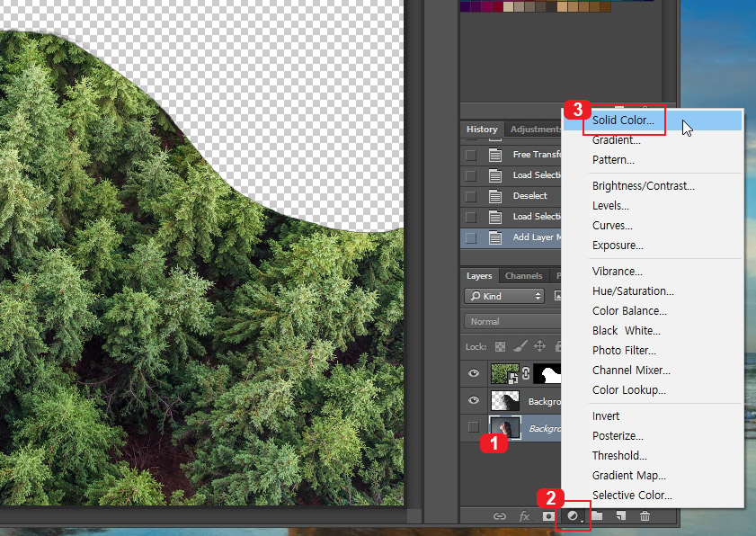
Task: Choose Gradient... from the menu
Action: pos(653,140)
